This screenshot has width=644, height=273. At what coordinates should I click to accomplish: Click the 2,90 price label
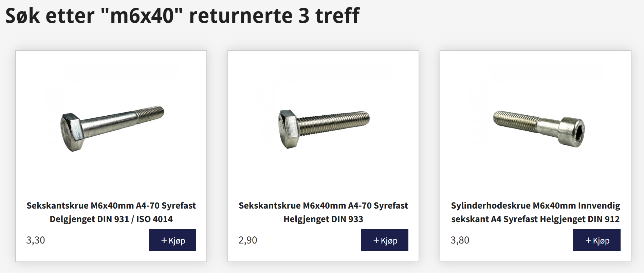tap(248, 240)
